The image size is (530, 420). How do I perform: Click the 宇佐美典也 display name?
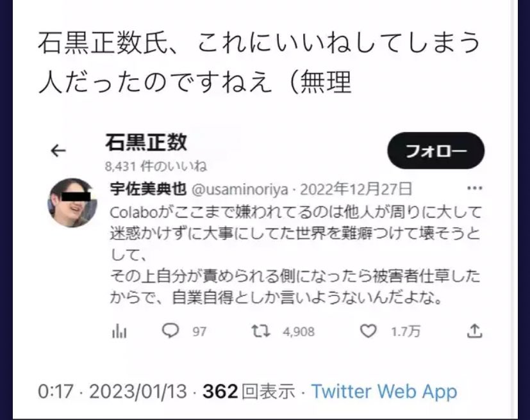[148, 189]
